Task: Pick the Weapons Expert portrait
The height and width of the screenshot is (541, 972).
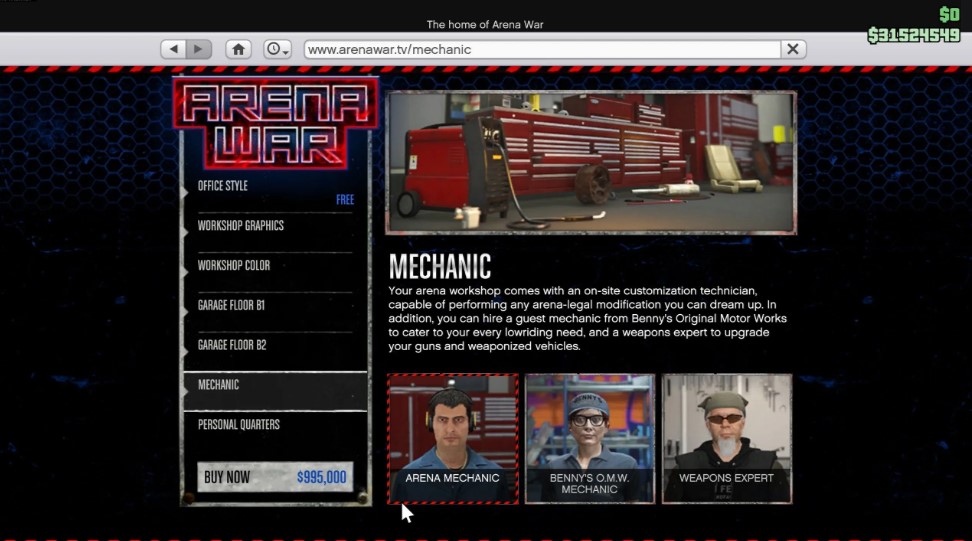Action: [x=726, y=438]
